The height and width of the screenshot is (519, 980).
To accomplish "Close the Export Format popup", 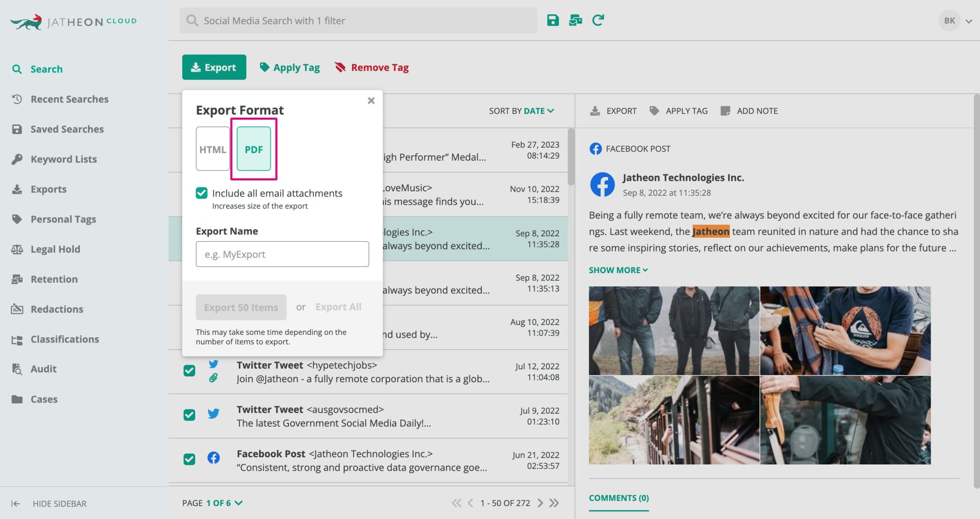I will click(371, 100).
